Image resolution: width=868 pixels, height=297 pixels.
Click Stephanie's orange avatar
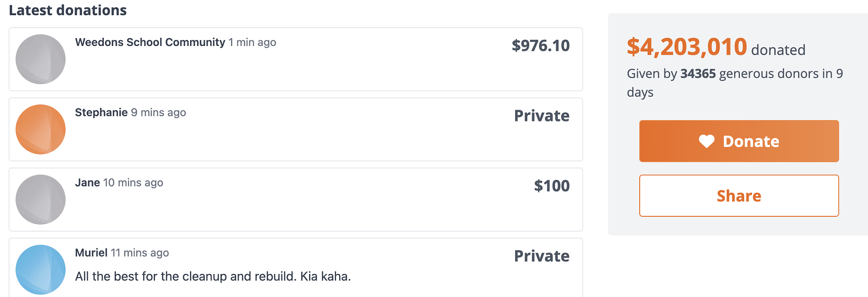pos(40,129)
